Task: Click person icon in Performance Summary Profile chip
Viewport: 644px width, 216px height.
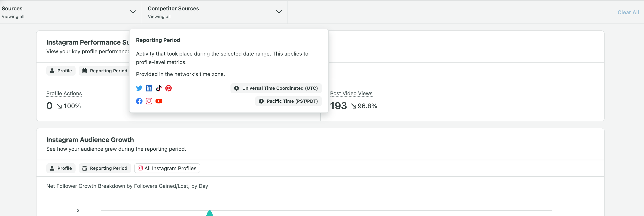Action: click(x=52, y=71)
